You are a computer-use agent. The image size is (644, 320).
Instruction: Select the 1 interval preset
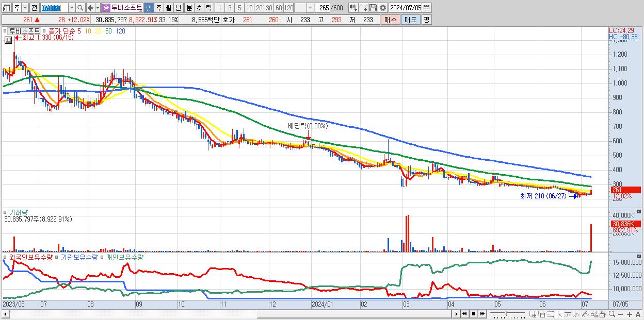coord(219,8)
